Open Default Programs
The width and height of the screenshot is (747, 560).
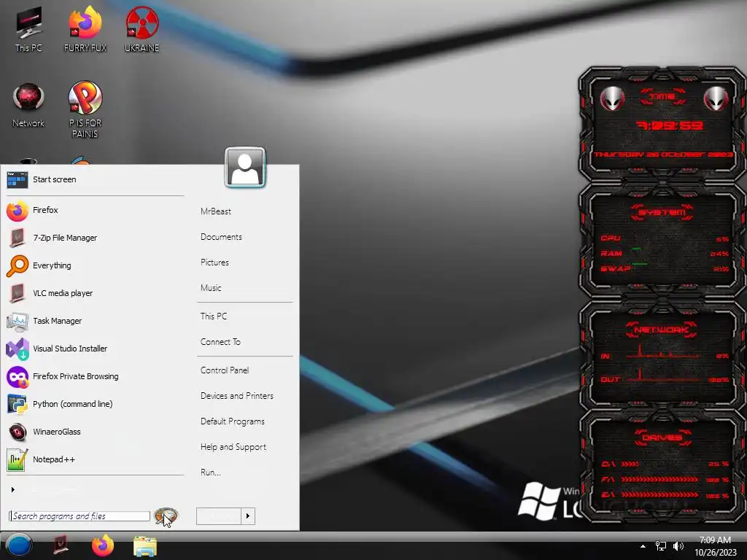pos(233,421)
